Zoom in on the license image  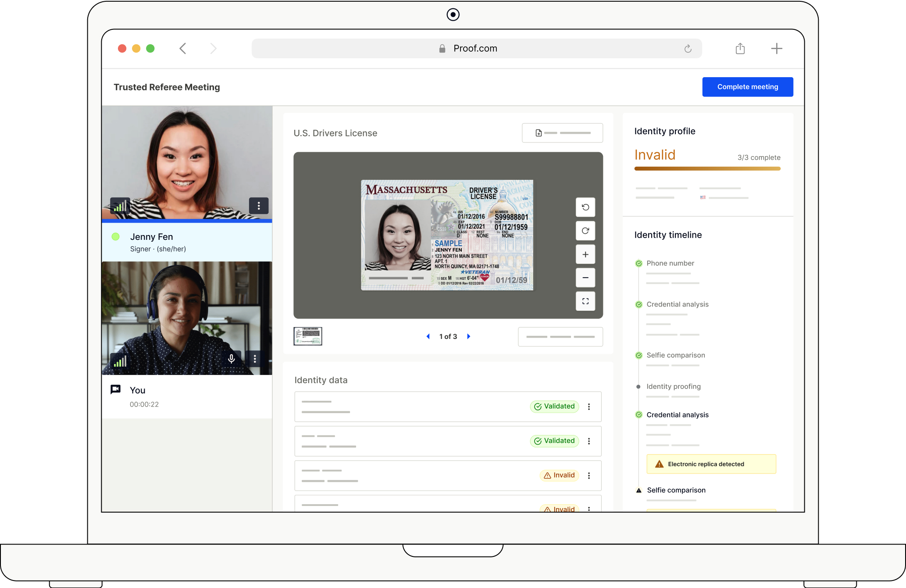[x=585, y=255]
